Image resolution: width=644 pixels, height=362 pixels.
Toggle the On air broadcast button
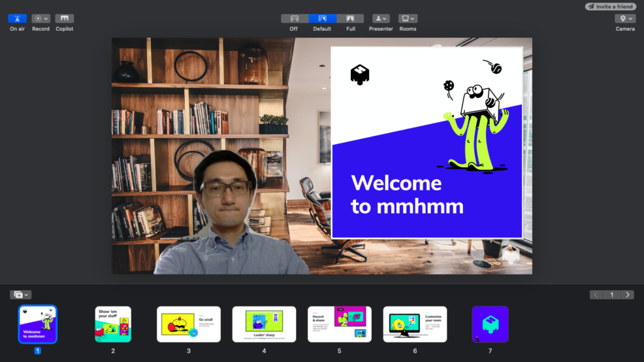(x=17, y=19)
